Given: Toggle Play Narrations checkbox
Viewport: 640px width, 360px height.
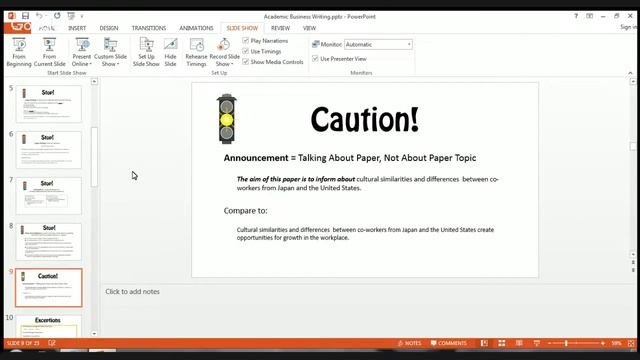Looking at the screenshot, I should coord(245,40).
